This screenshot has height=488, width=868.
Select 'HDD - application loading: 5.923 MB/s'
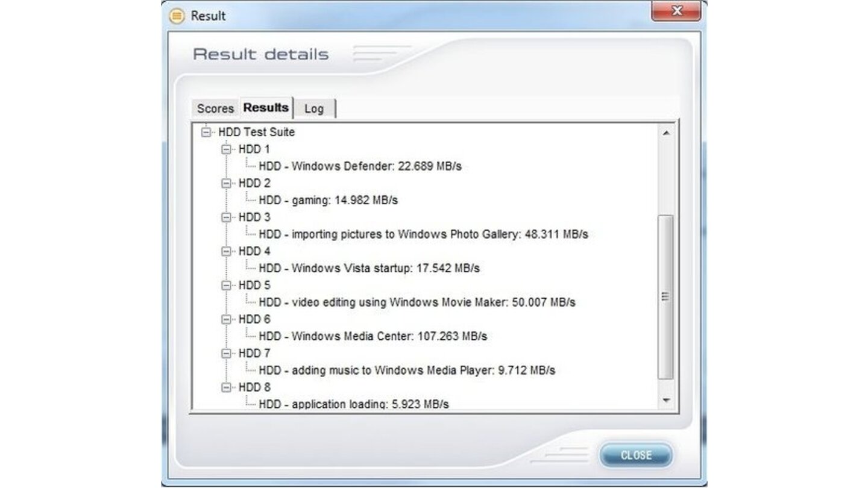point(354,404)
